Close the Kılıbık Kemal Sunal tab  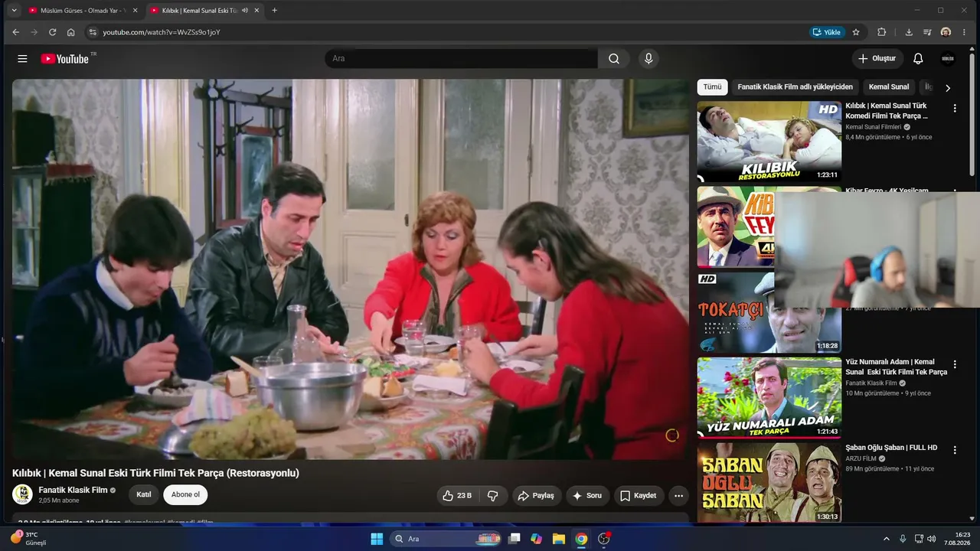(256, 11)
